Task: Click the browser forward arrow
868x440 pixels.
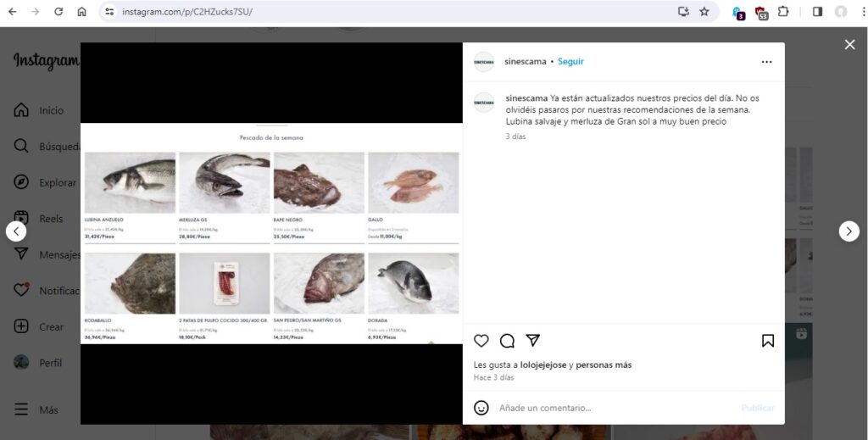Action: pos(36,12)
